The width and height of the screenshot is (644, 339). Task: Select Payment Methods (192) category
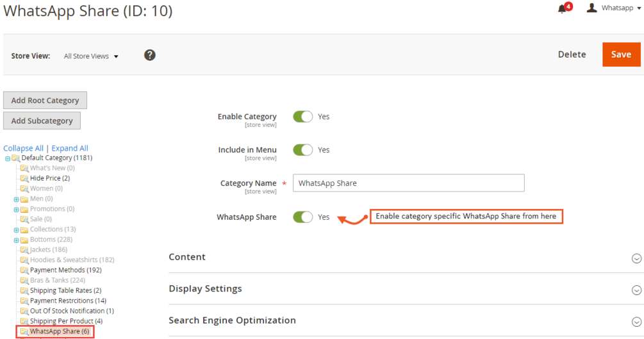pos(66,270)
